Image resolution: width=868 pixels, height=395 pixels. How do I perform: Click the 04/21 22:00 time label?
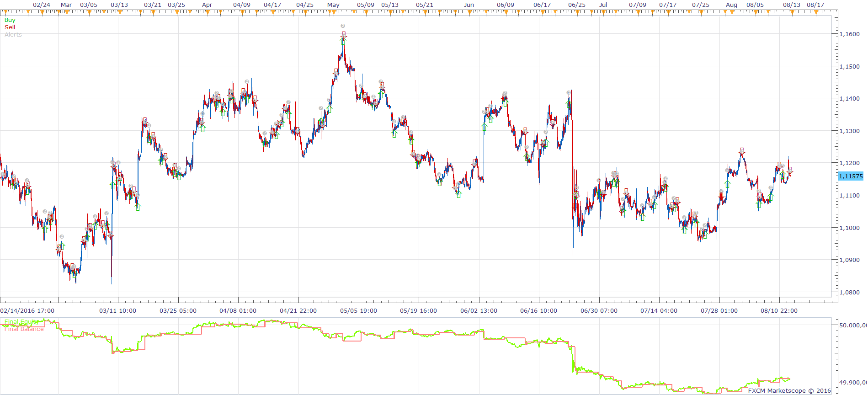click(298, 311)
